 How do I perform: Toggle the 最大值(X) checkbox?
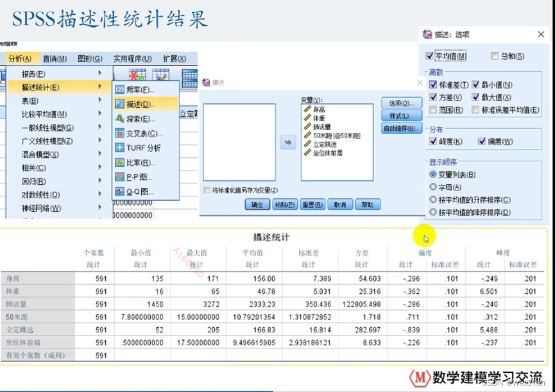(475, 97)
